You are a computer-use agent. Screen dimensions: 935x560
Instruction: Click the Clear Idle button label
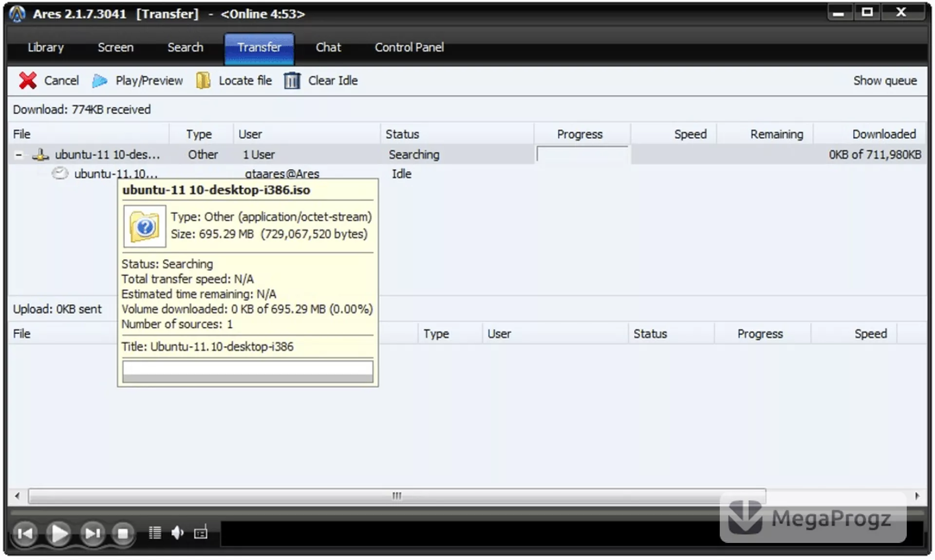[x=333, y=80]
